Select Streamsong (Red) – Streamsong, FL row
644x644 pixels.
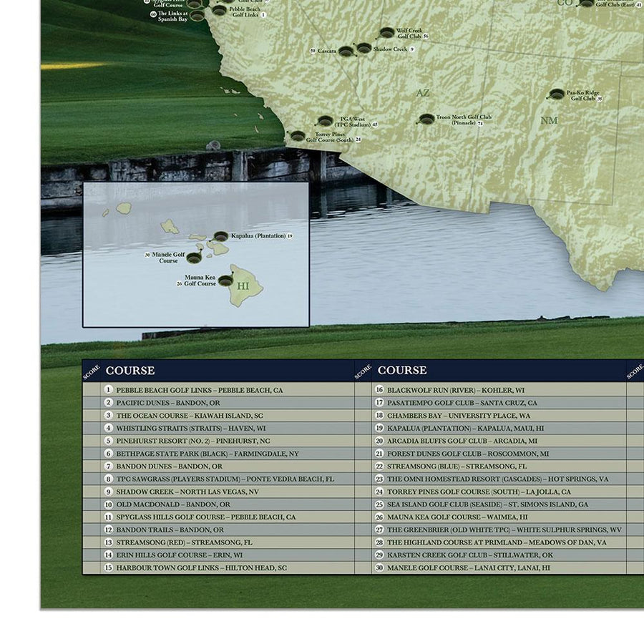click(x=218, y=542)
